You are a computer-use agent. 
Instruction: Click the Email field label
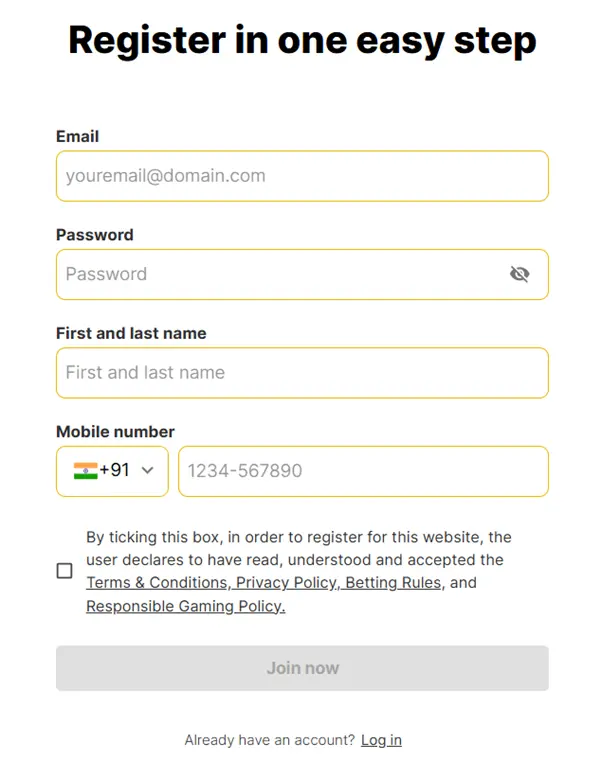click(77, 136)
